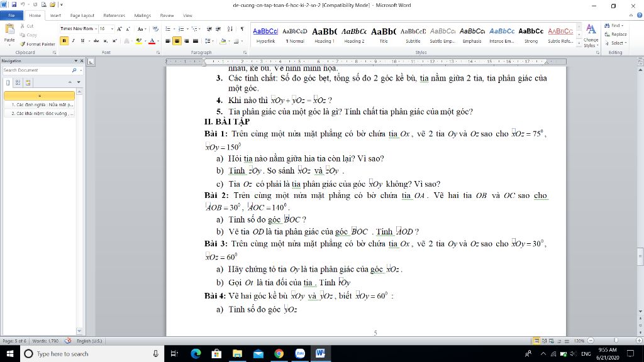644x362 pixels.
Task: Apply strikethrough formatting
Action: tap(96, 41)
